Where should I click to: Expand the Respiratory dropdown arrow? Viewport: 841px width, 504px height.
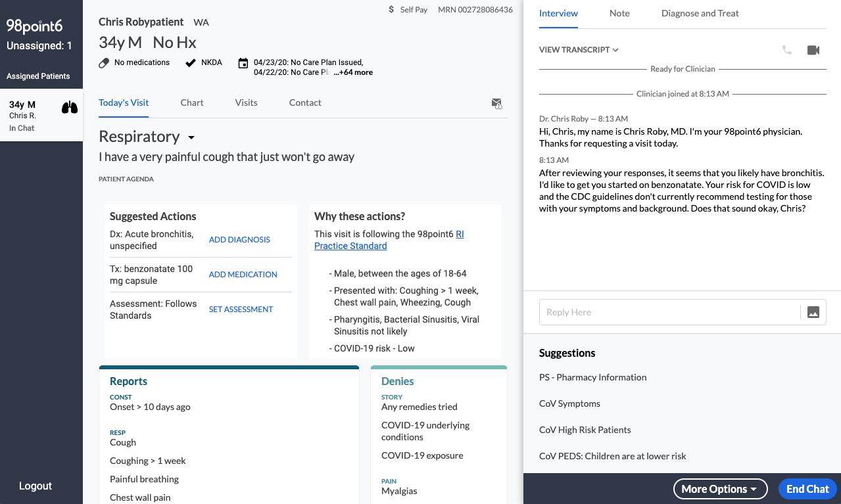pyautogui.click(x=191, y=138)
